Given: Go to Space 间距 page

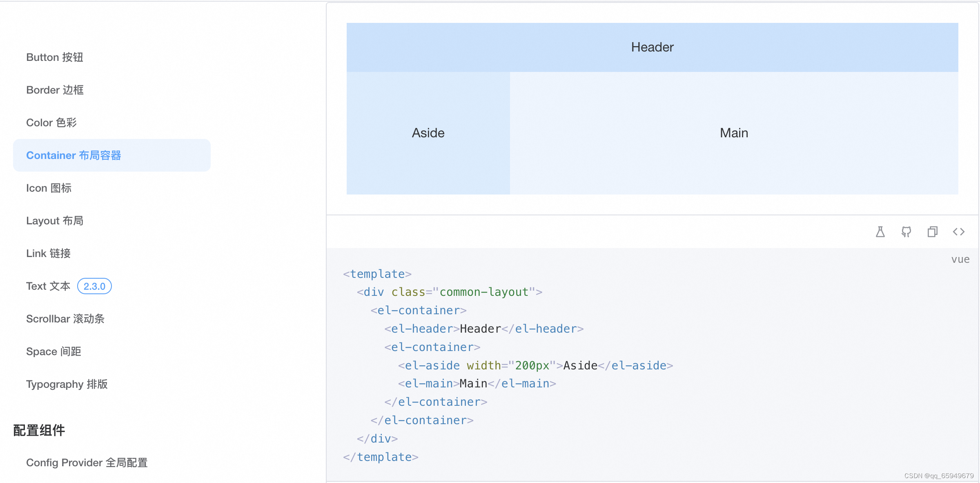Looking at the screenshot, I should tap(53, 351).
